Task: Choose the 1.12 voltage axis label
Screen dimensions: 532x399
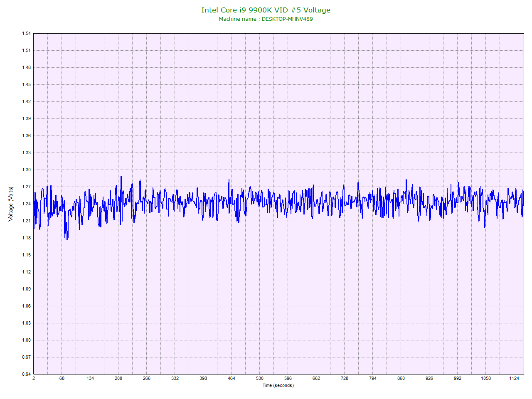Action: click(27, 272)
